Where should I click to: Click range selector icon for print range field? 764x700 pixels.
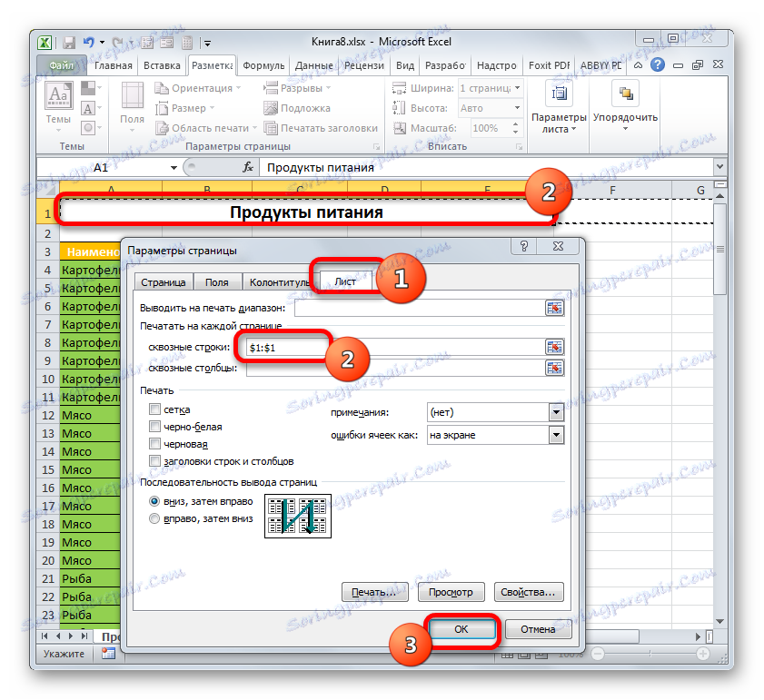point(554,308)
